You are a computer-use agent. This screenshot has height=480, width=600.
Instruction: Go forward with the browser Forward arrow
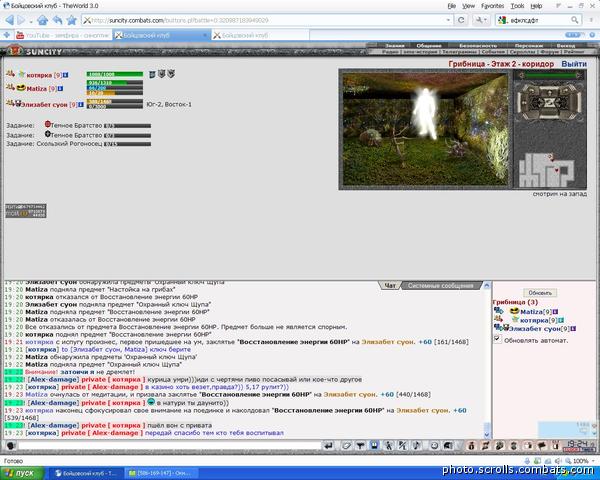coord(22,20)
